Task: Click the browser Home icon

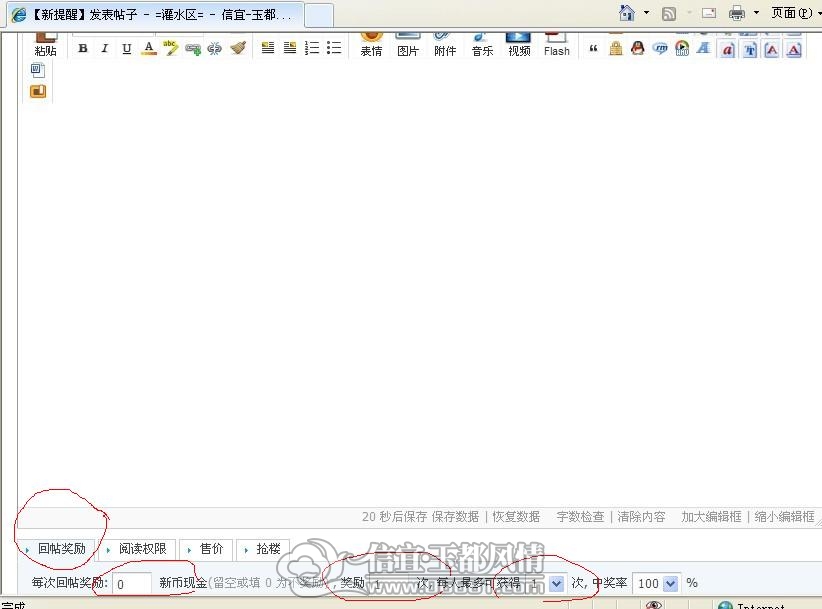Action: point(626,13)
